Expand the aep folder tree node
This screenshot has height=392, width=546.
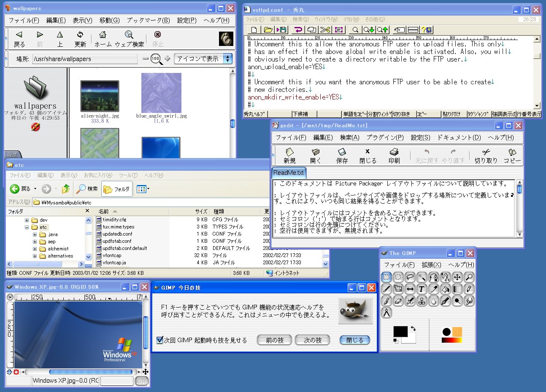(35, 242)
